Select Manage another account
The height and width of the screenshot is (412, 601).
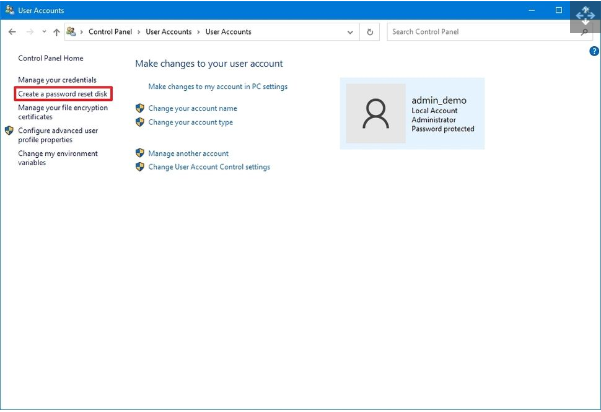point(188,153)
